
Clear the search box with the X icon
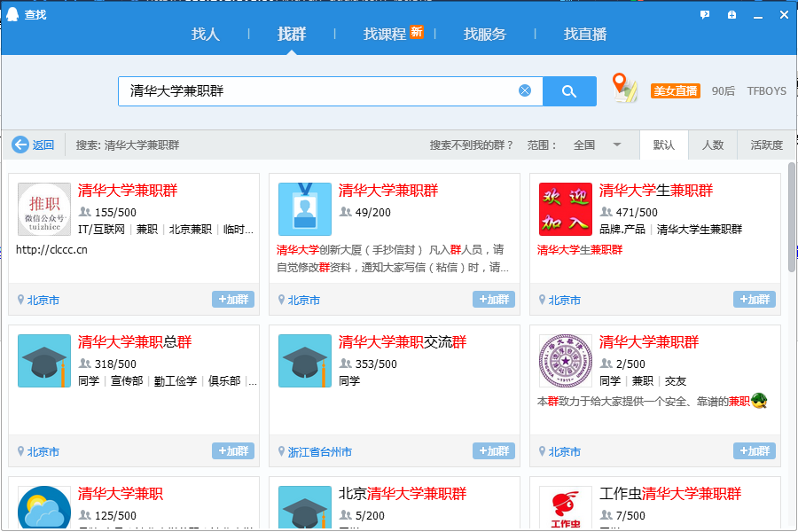point(525,90)
